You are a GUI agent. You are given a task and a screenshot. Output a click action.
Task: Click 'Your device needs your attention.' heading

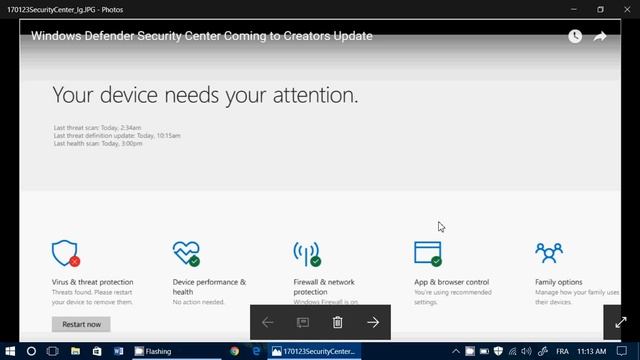205,95
